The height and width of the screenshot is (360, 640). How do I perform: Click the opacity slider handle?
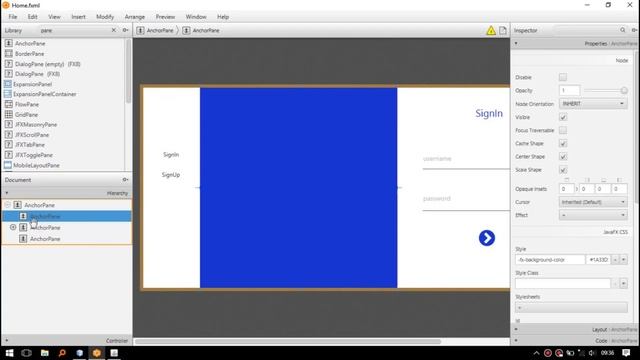[624, 91]
